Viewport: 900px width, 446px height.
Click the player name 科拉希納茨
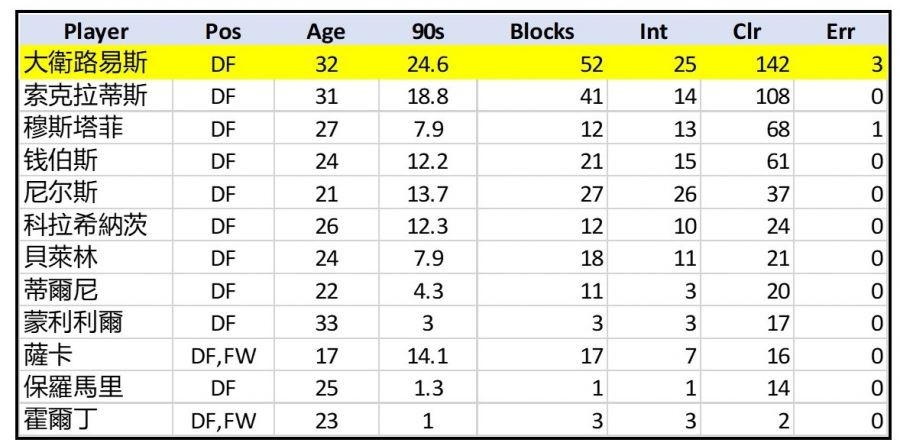click(85, 226)
